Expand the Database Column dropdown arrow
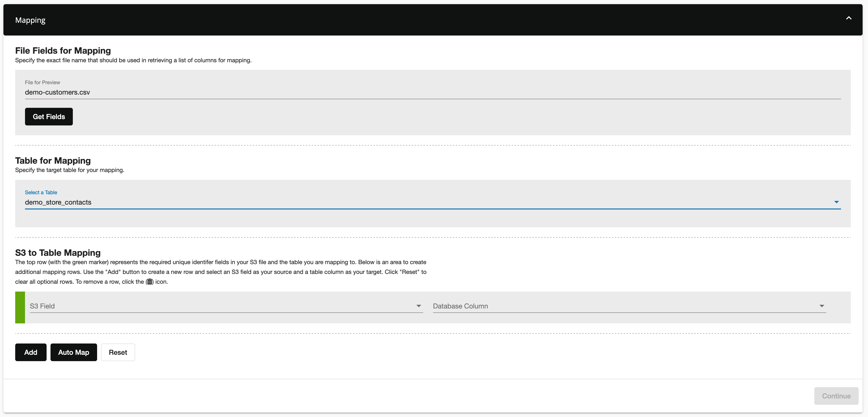 coord(821,306)
